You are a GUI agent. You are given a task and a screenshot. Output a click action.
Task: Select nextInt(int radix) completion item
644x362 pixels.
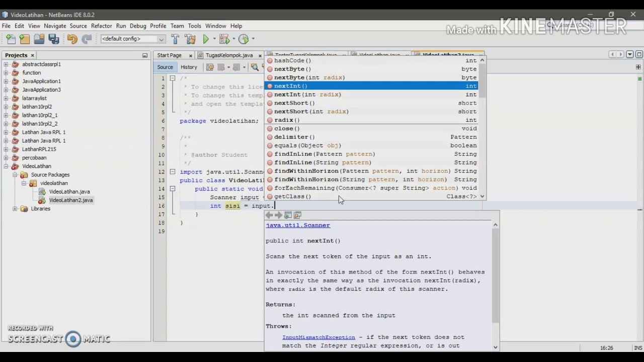(x=371, y=95)
